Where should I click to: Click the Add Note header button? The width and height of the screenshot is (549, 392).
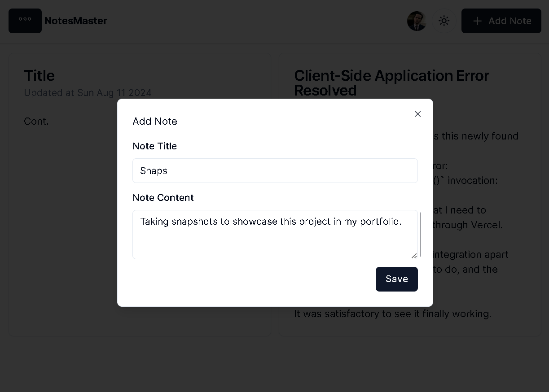click(x=501, y=21)
